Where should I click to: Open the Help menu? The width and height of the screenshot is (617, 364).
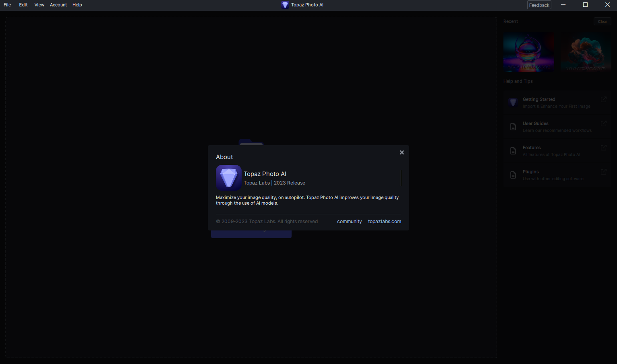click(x=77, y=5)
